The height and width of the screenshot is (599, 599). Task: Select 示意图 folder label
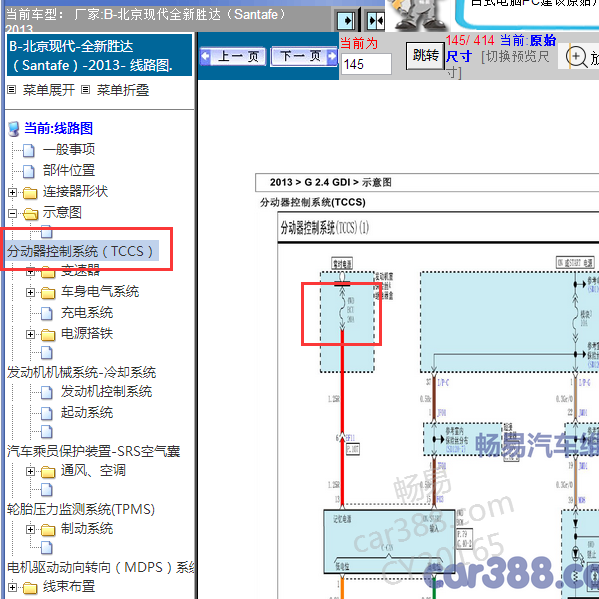click(62, 212)
